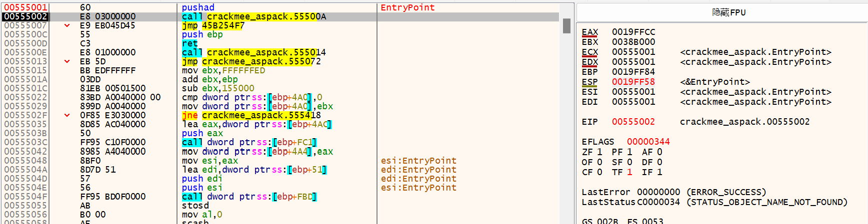Toggle the CF flag value

pos(599,172)
